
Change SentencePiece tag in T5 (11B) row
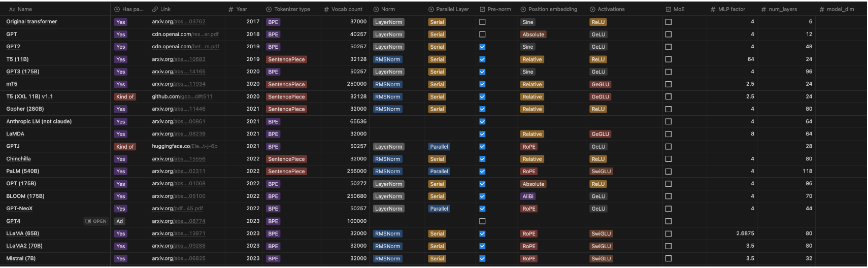[x=286, y=59]
